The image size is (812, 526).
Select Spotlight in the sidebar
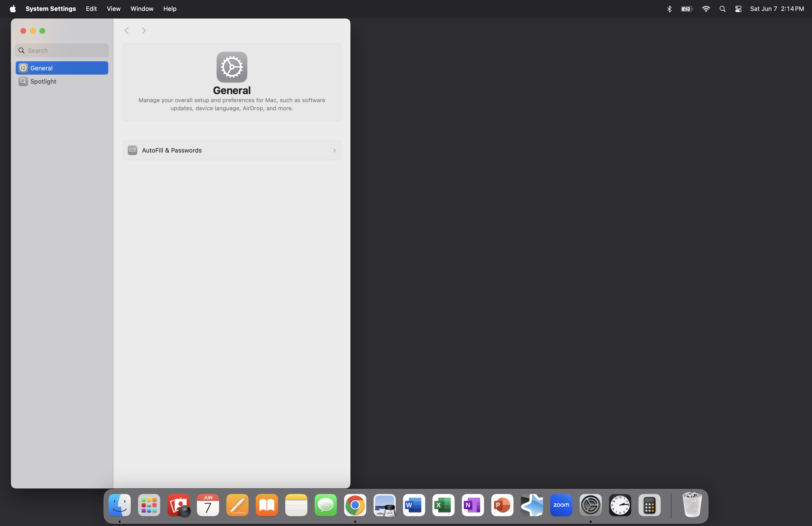62,81
